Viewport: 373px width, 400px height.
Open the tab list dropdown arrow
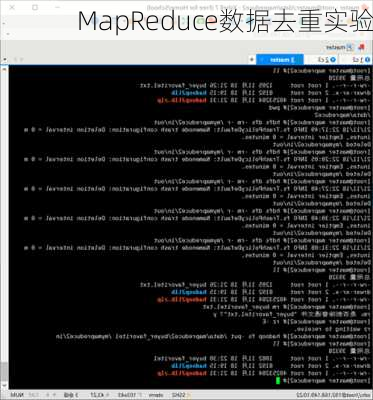coord(5,60)
